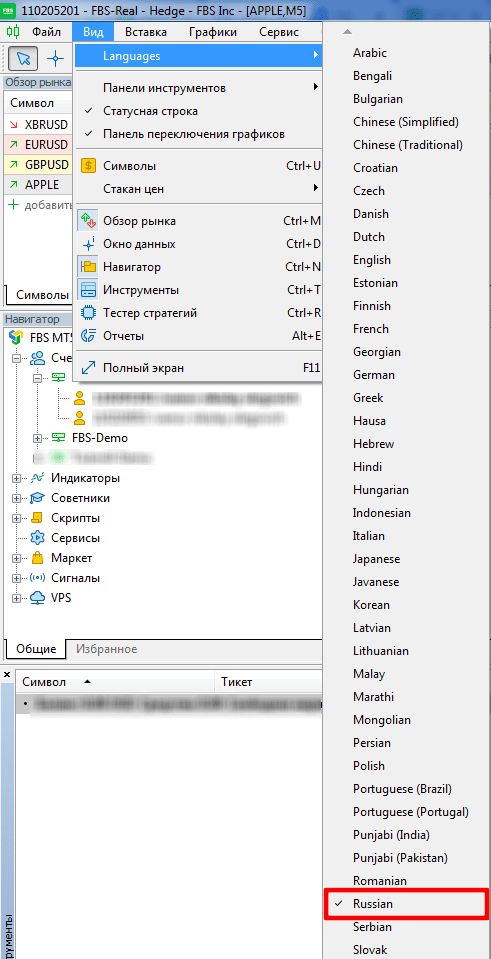
Task: Select the crosshair tool in toolbar
Action: click(56, 59)
